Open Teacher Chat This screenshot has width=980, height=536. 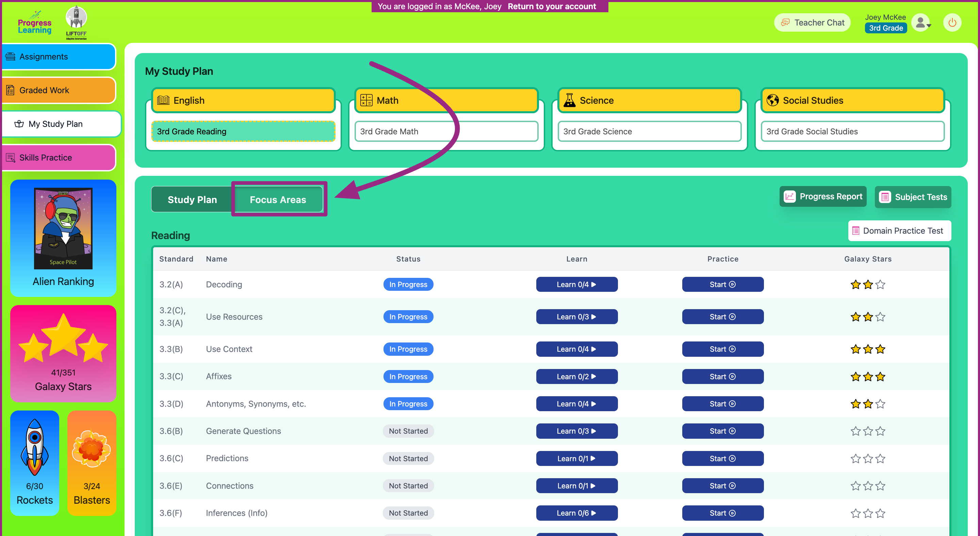(812, 22)
